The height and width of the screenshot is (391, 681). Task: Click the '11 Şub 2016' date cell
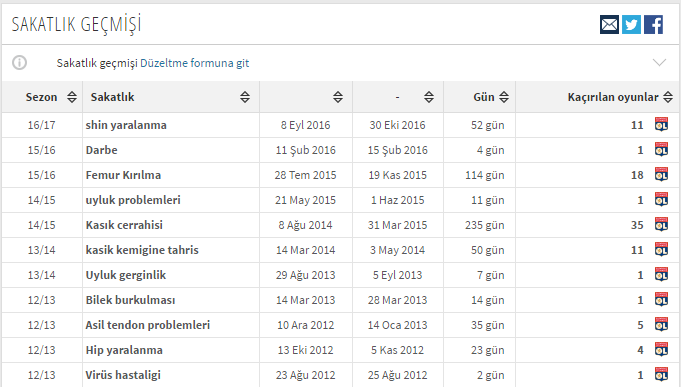pyautogui.click(x=305, y=150)
